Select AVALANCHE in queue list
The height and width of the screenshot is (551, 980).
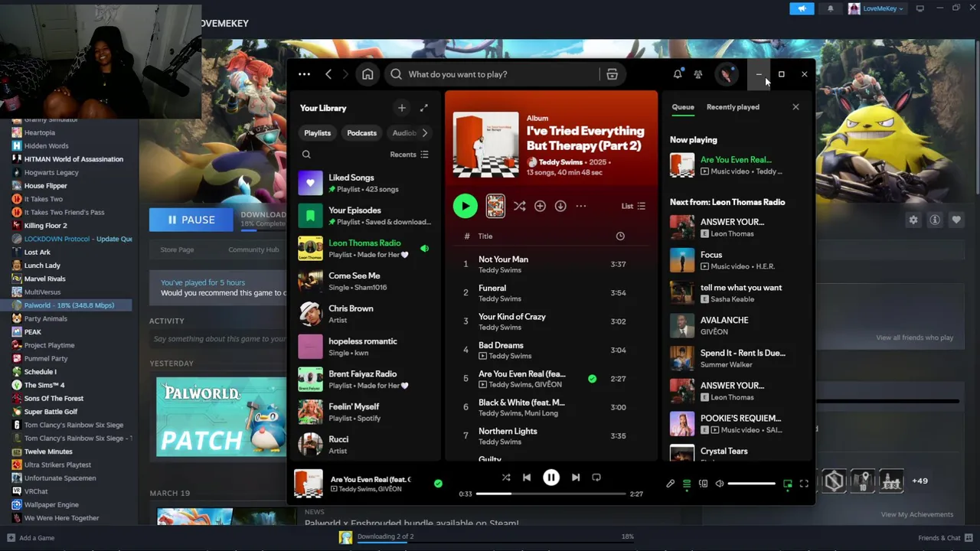coord(737,325)
